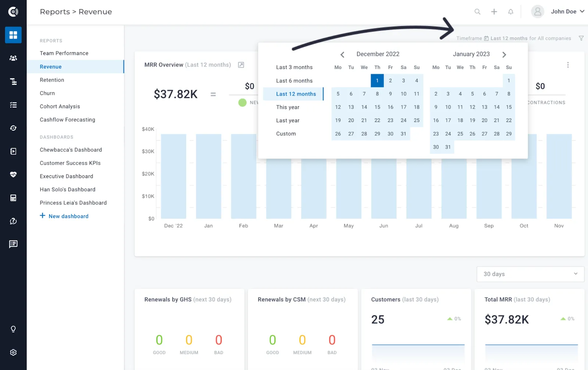Open the health heart icon in sidebar

click(x=13, y=174)
